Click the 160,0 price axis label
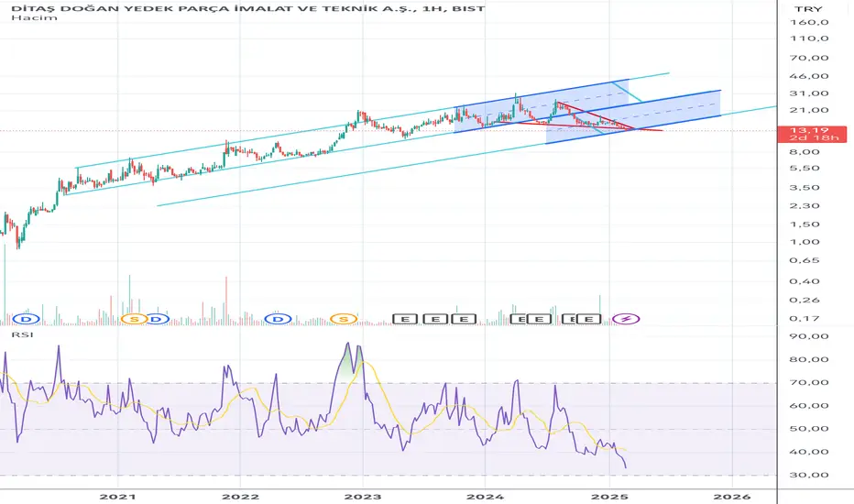 click(809, 22)
